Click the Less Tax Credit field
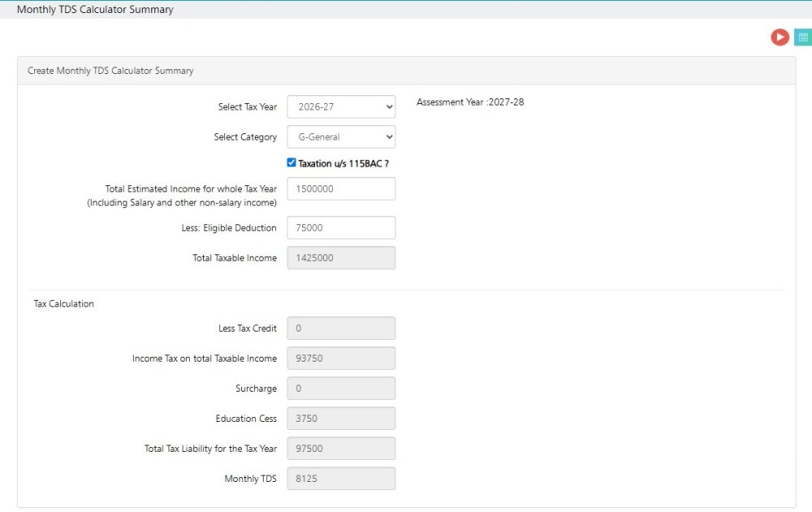This screenshot has width=812, height=512. (x=341, y=328)
